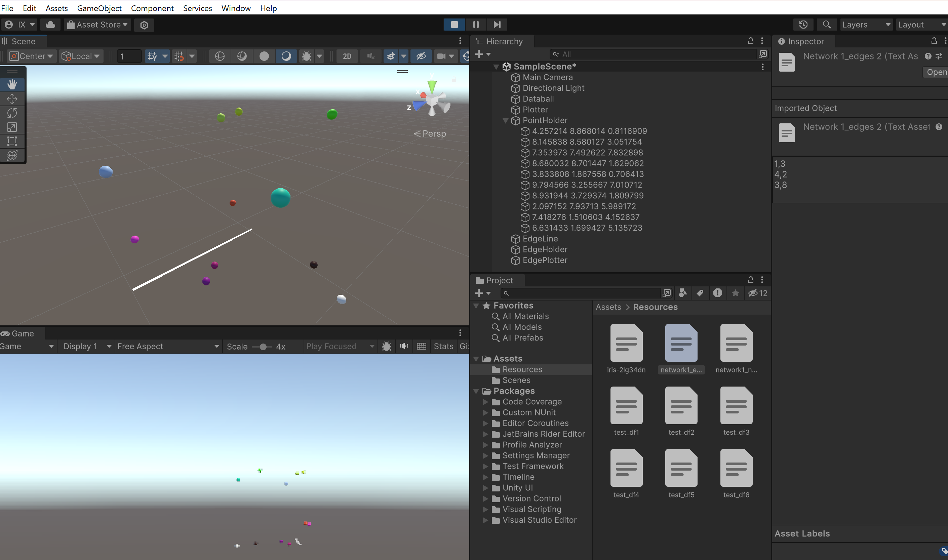Viewport: 948px width, 560px height.
Task: Open the editor search with the magnifier icon
Action: click(827, 24)
